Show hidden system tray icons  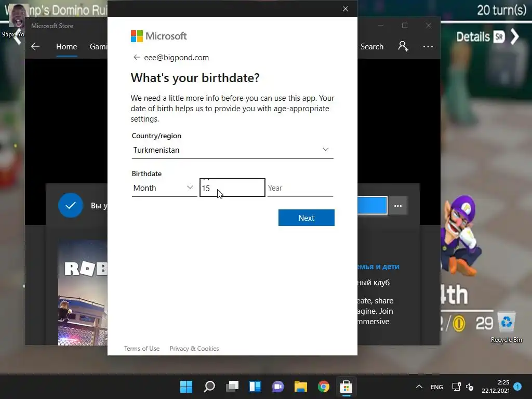click(419, 387)
